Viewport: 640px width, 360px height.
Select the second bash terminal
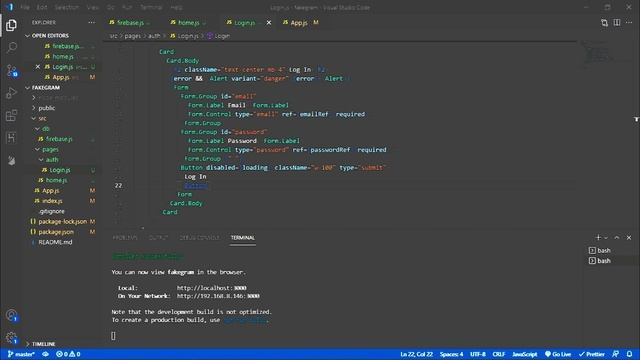(x=600, y=261)
